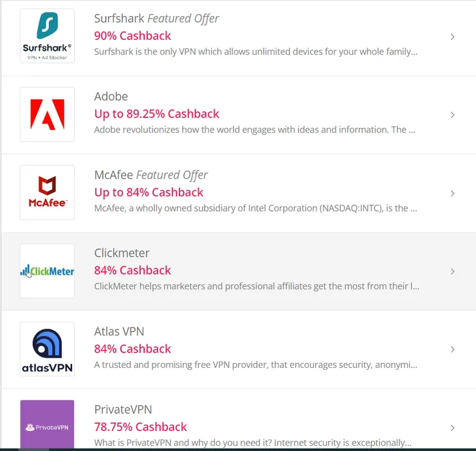Click the Adobe logo icon
The width and height of the screenshot is (476, 451).
click(47, 114)
